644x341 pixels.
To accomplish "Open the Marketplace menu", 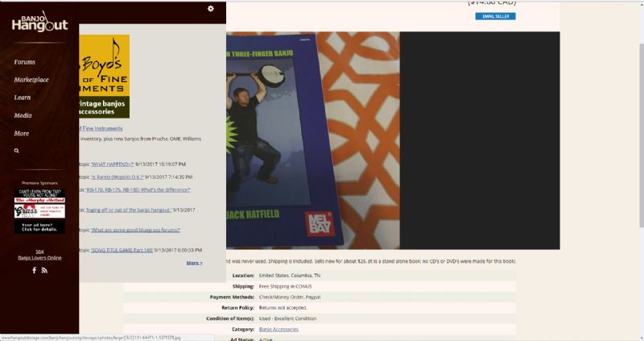I will [31, 80].
